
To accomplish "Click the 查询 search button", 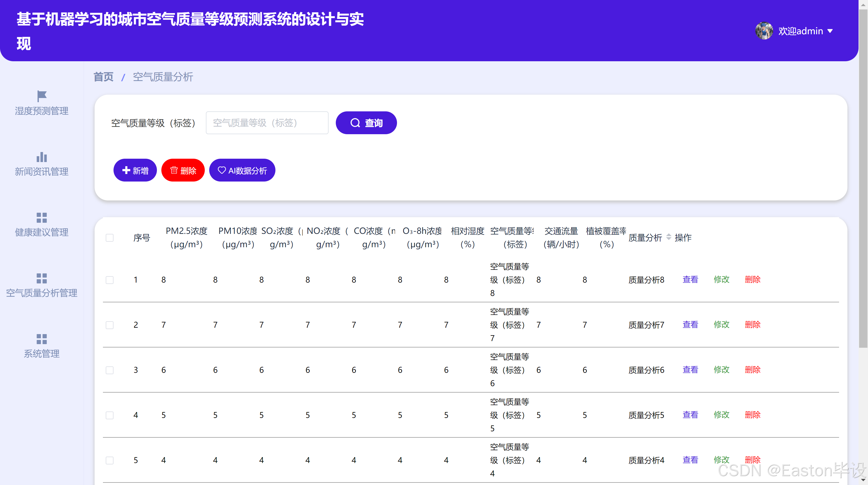I will 366,123.
